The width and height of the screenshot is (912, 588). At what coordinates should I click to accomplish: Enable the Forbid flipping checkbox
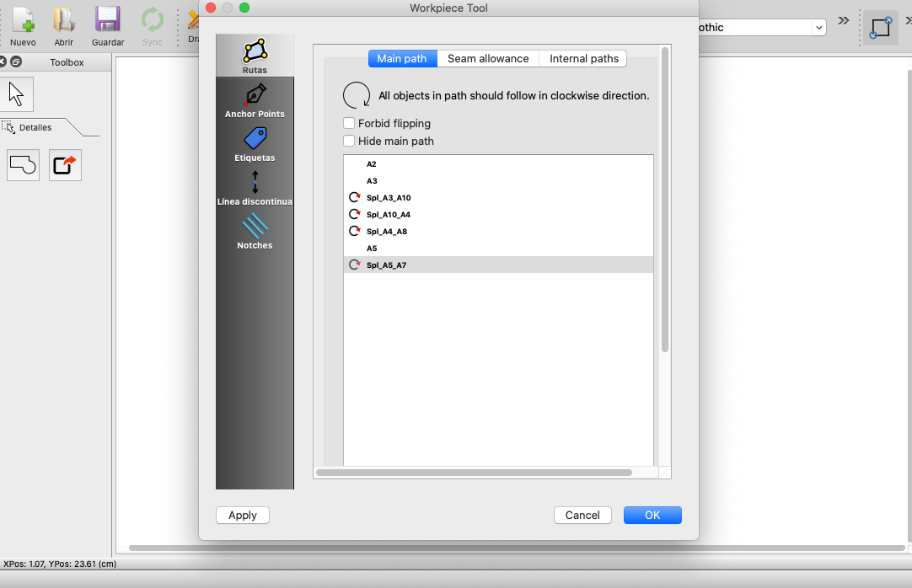[349, 123]
